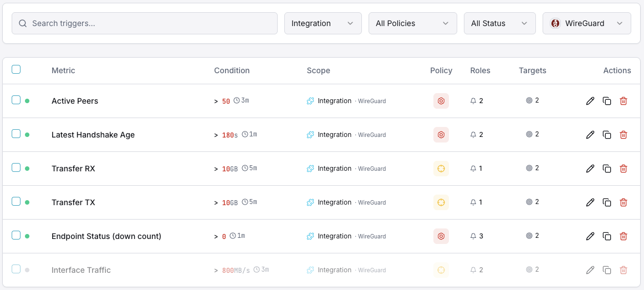Click the Active Peers roles bell

click(x=473, y=100)
